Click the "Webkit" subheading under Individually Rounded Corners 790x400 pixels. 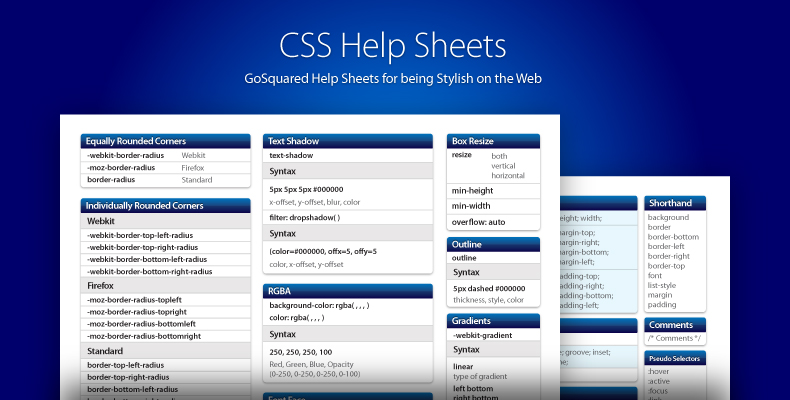tap(165, 221)
